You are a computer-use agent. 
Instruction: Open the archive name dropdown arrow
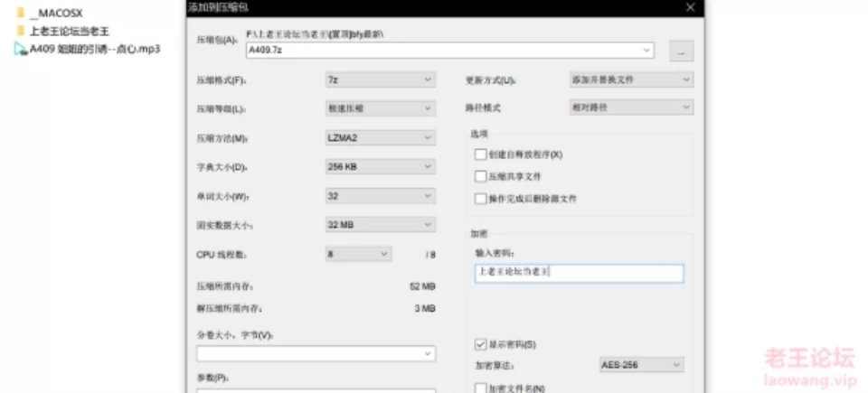(x=646, y=50)
